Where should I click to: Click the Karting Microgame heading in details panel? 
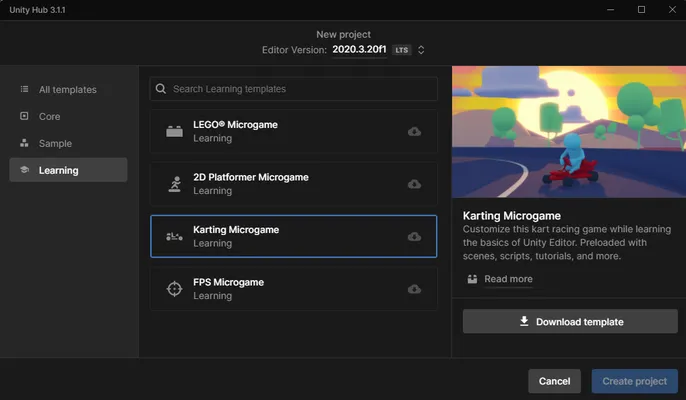coord(511,216)
